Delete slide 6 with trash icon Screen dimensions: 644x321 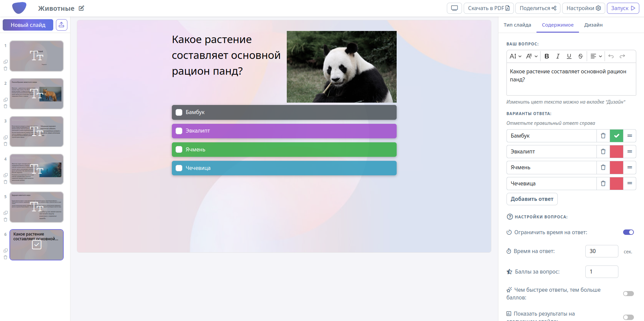5,257
